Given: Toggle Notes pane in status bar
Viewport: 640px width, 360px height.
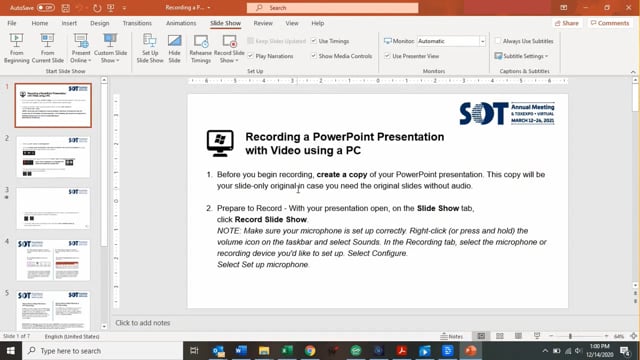Looking at the screenshot, I should 451,336.
